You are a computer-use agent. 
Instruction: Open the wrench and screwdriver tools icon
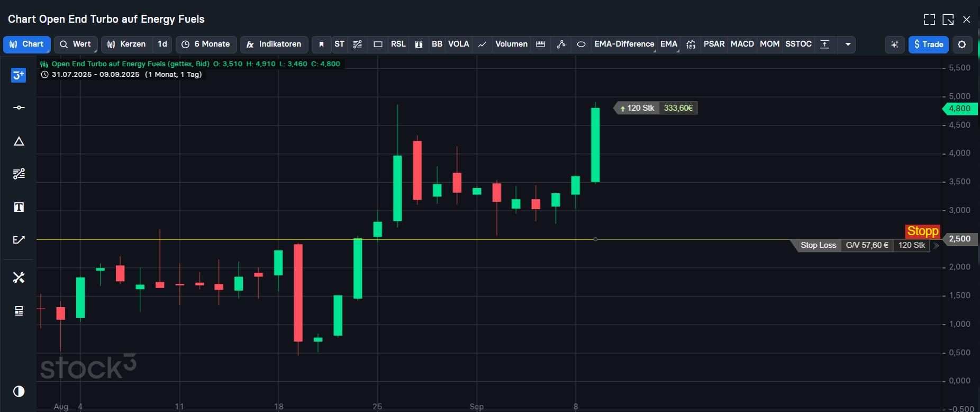pyautogui.click(x=19, y=277)
